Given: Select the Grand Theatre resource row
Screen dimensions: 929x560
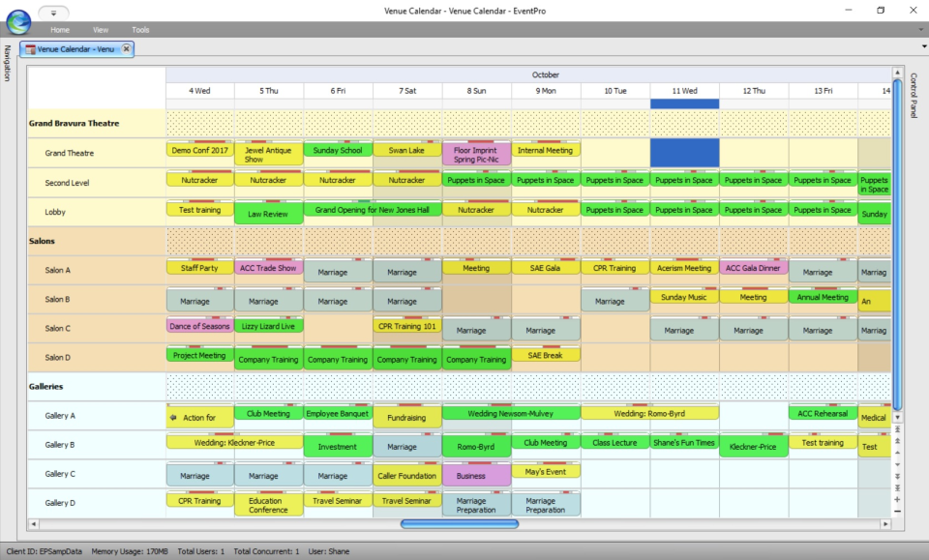Looking at the screenshot, I should [97, 153].
